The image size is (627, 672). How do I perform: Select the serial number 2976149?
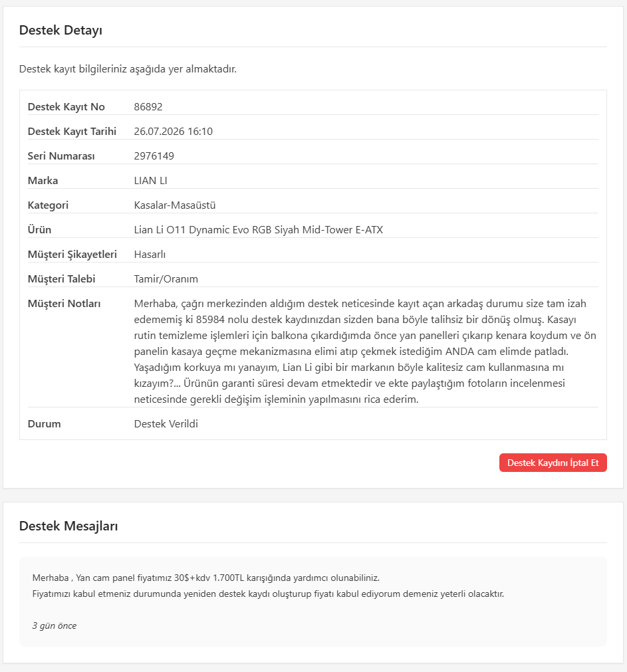[154, 156]
